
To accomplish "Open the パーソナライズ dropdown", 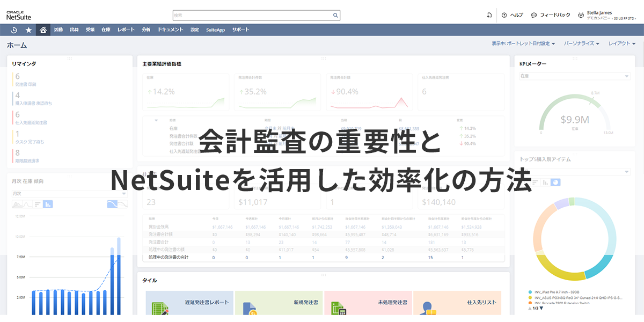I will click(582, 43).
